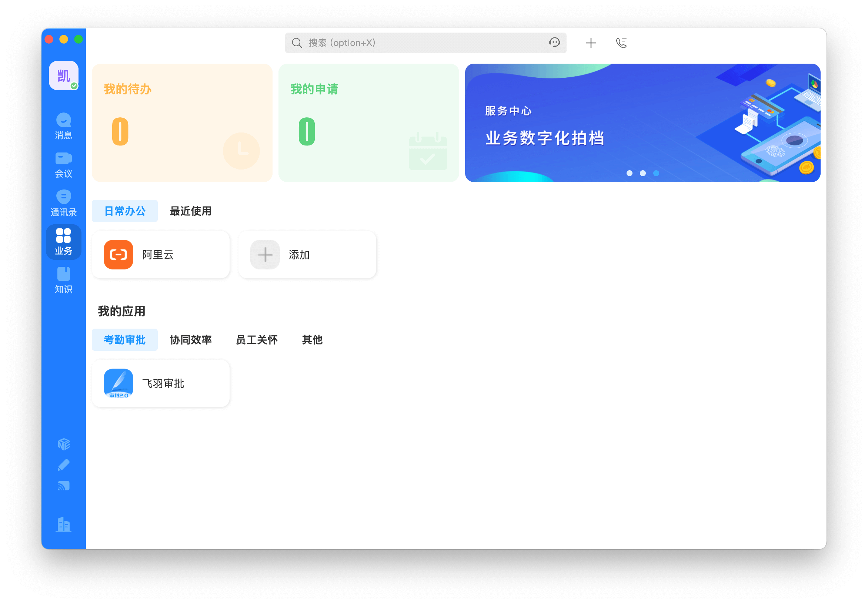Select the 员工关怀 tab
The height and width of the screenshot is (604, 868).
coord(257,340)
